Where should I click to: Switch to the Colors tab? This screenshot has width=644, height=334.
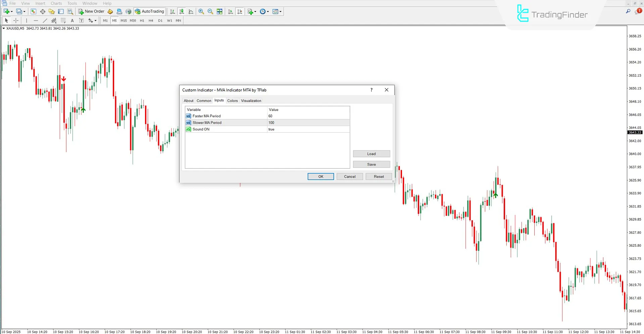[232, 101]
